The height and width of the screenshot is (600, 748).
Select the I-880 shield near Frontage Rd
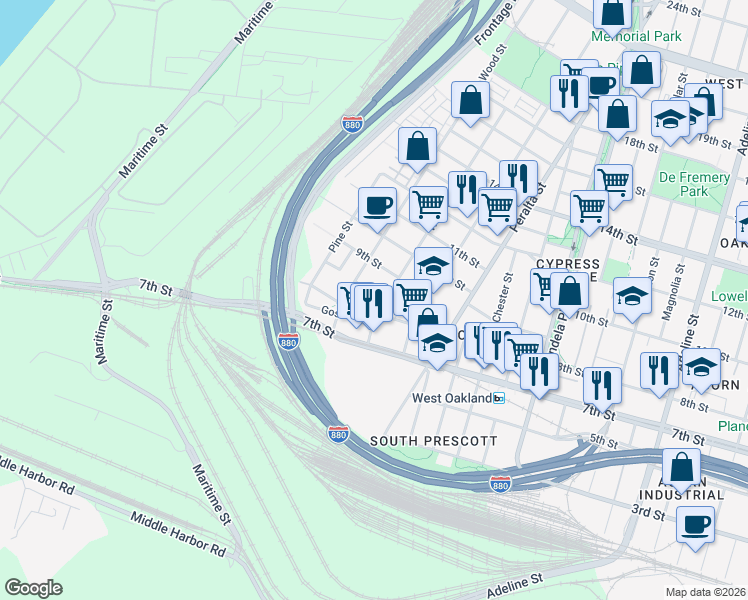[352, 124]
